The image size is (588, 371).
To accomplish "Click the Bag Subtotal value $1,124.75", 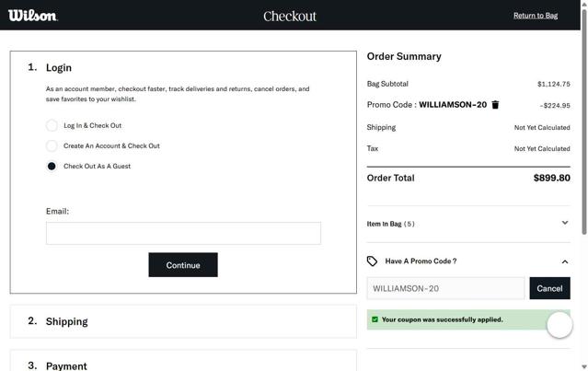I will click(x=554, y=84).
